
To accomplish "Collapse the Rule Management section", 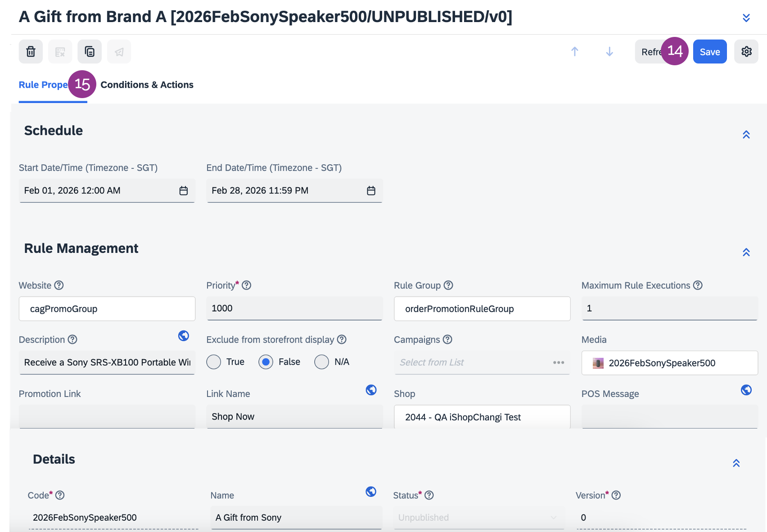I will (746, 252).
